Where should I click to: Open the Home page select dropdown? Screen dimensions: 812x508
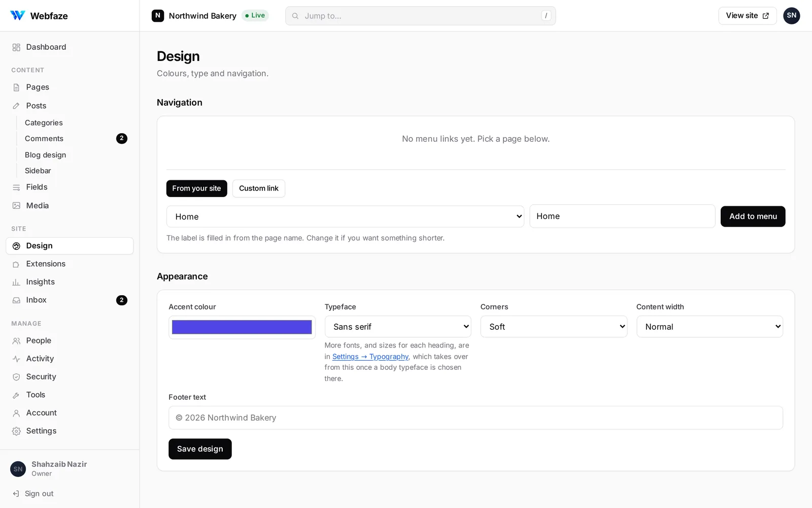click(345, 216)
